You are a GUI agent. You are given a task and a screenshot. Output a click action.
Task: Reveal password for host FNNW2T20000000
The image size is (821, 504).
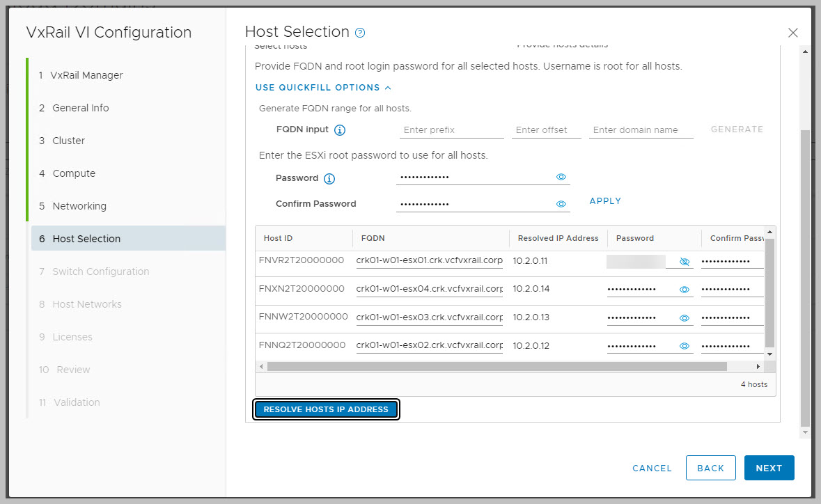pyautogui.click(x=684, y=318)
